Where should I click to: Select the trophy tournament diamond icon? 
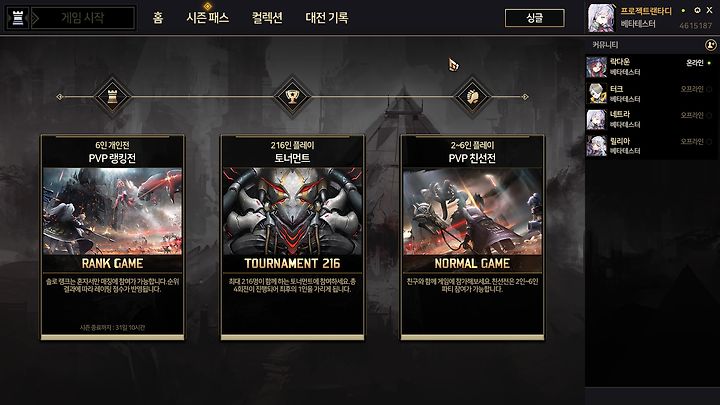292,97
